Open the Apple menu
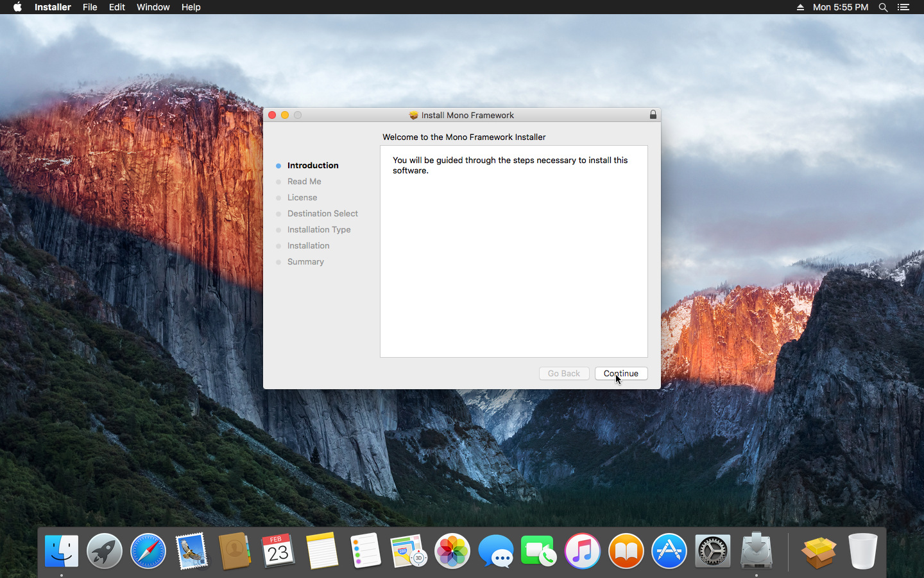Screen dimensions: 924x578 click(x=17, y=7)
